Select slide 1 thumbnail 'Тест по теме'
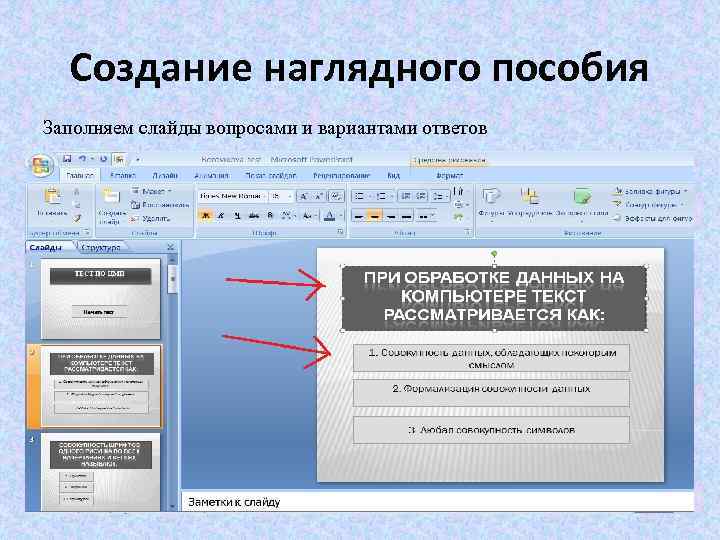Screen dimensions: 720x540 coord(101,298)
